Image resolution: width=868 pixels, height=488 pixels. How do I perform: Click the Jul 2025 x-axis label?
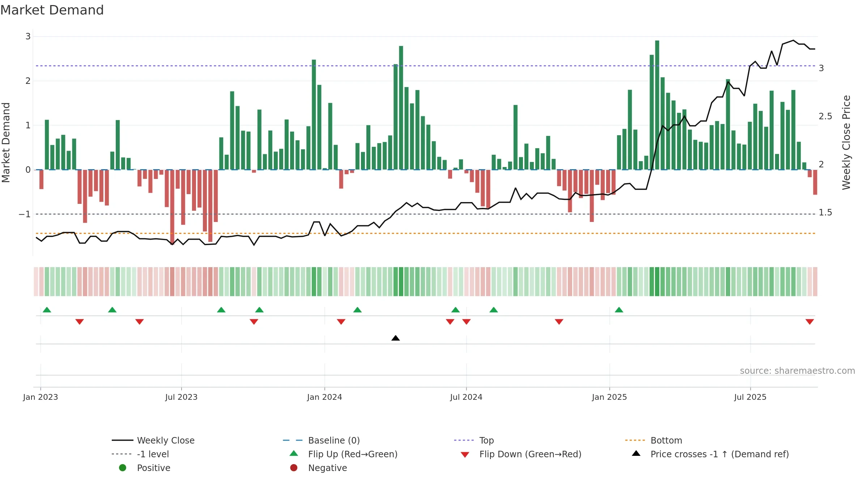pyautogui.click(x=750, y=397)
